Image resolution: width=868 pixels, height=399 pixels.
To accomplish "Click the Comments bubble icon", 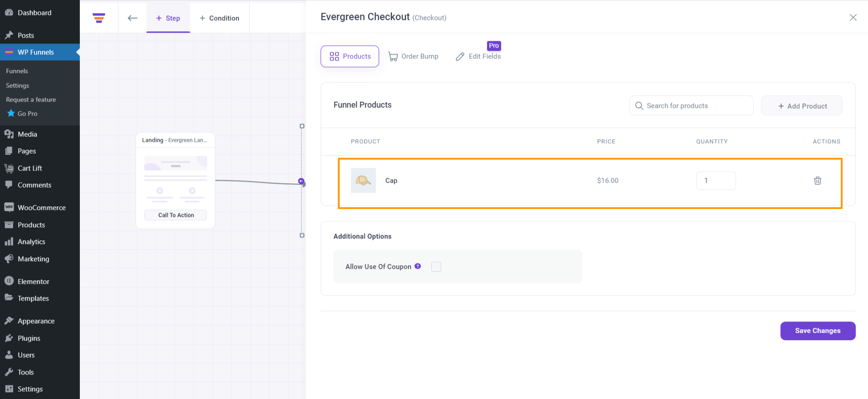I will tap(9, 185).
